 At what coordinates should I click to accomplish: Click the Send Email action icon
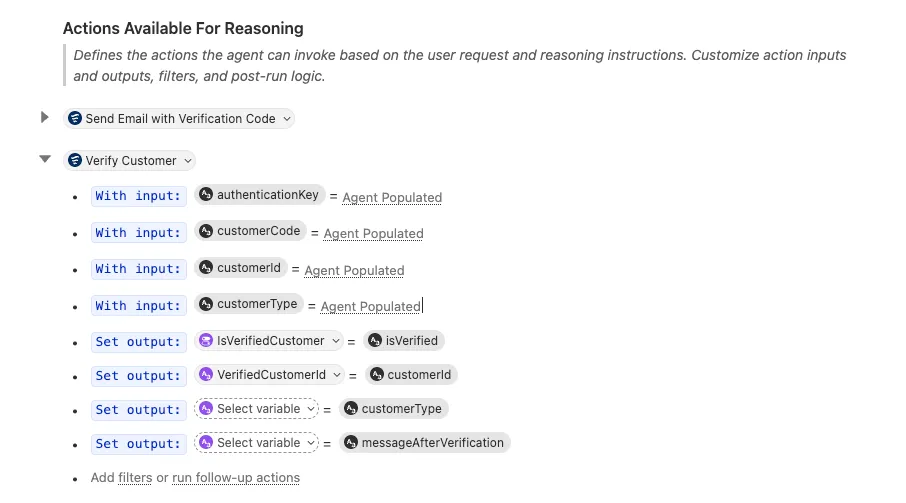[x=75, y=119]
